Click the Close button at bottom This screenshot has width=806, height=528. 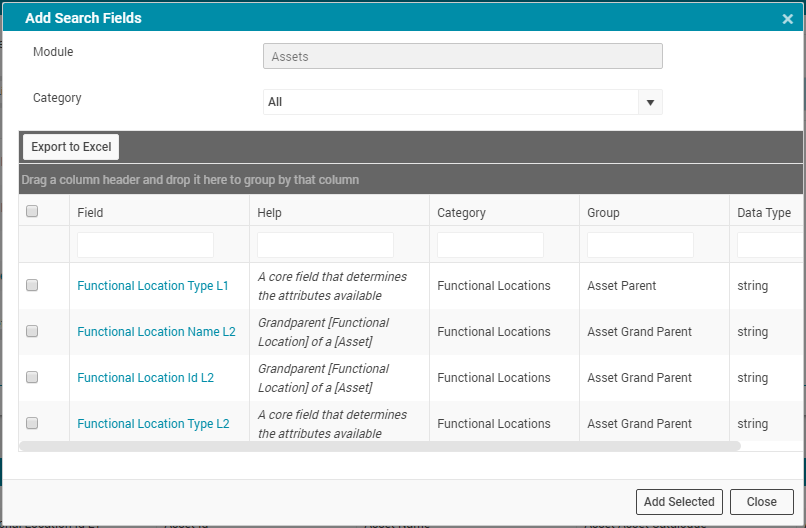point(761,502)
